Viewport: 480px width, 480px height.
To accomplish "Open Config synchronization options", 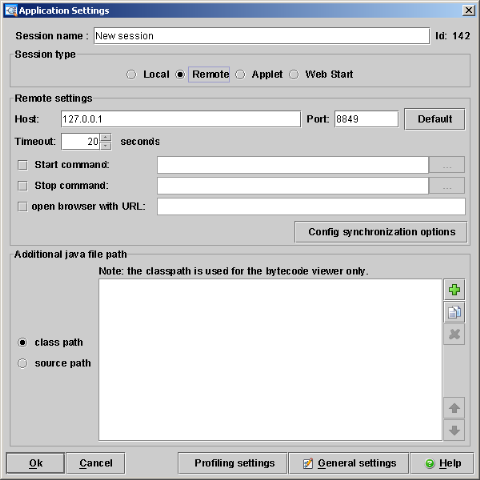I will click(381, 232).
